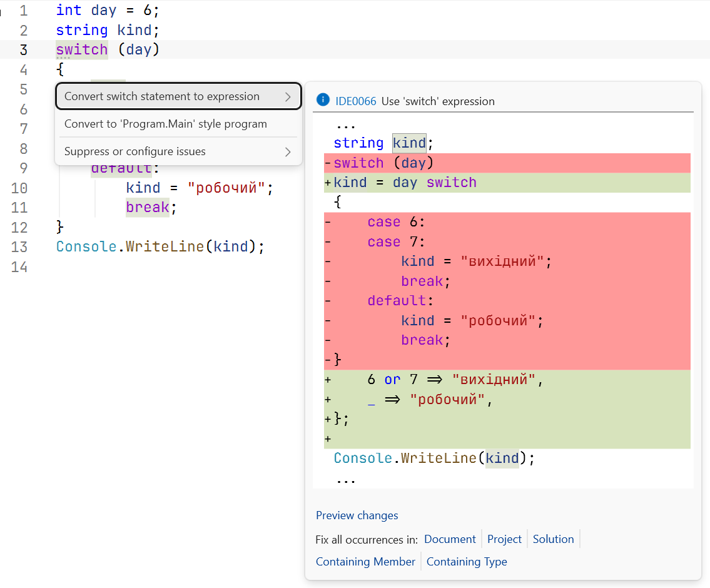Fix all occurrences in Containing Member

coord(365,561)
